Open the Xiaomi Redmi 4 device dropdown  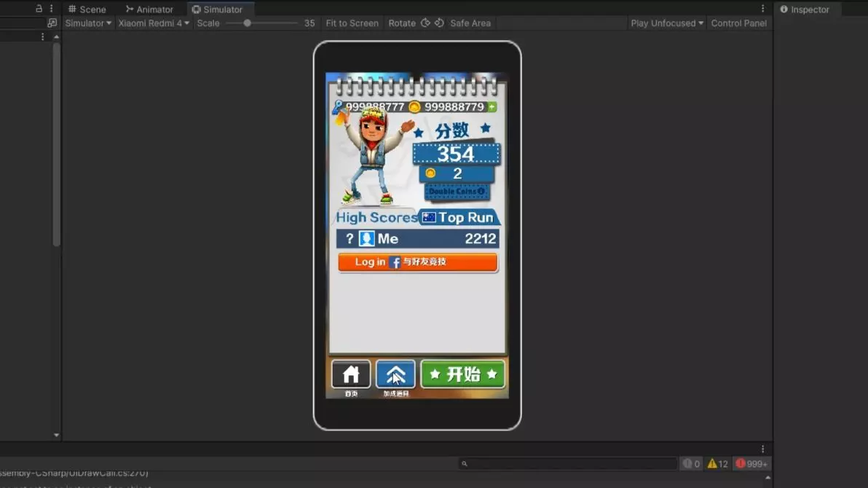(154, 23)
